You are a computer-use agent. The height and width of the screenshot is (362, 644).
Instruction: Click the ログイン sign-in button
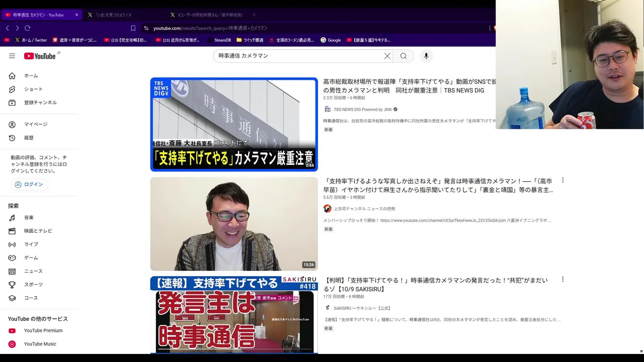click(29, 185)
